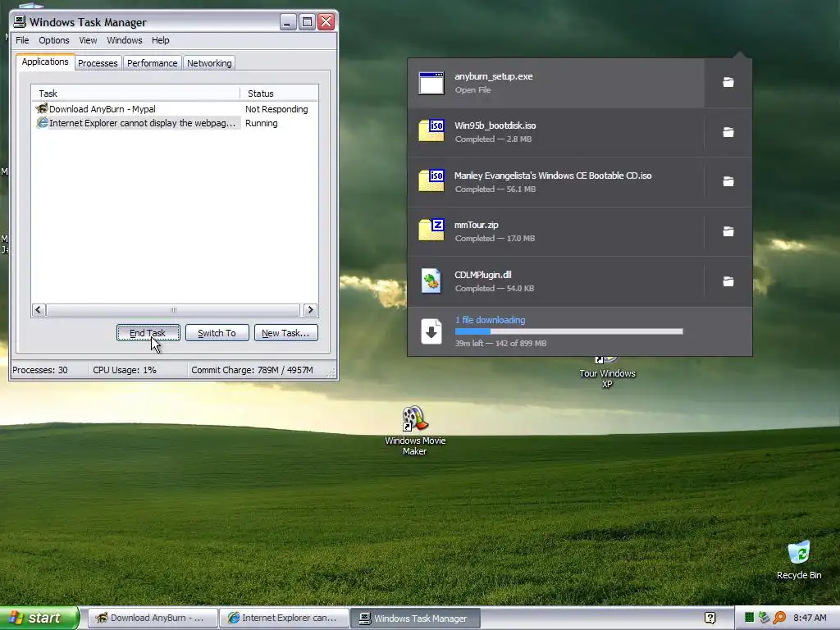This screenshot has height=630, width=840.
Task: Open Tour Windows XP desktop shortcut
Action: click(607, 372)
